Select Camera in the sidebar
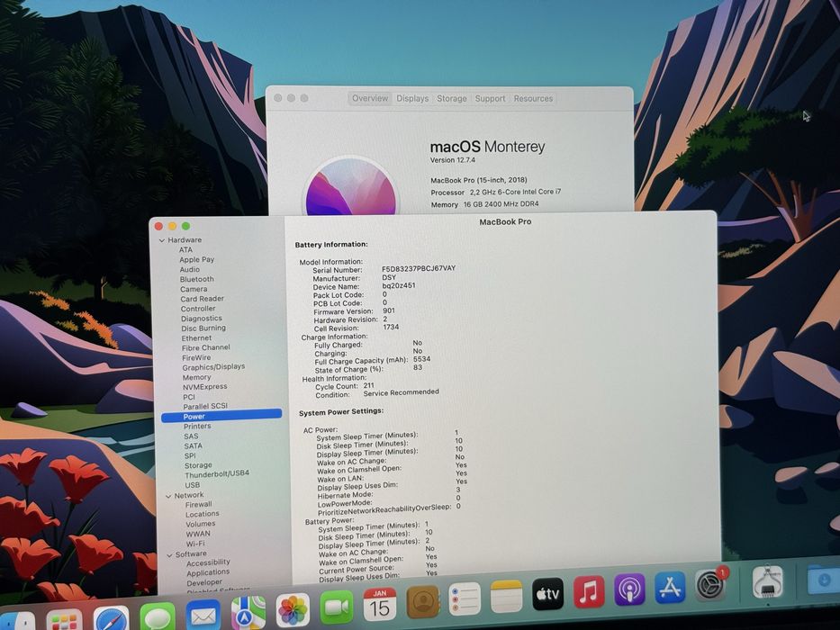Screen dimensions: 840x630 coord(194,289)
